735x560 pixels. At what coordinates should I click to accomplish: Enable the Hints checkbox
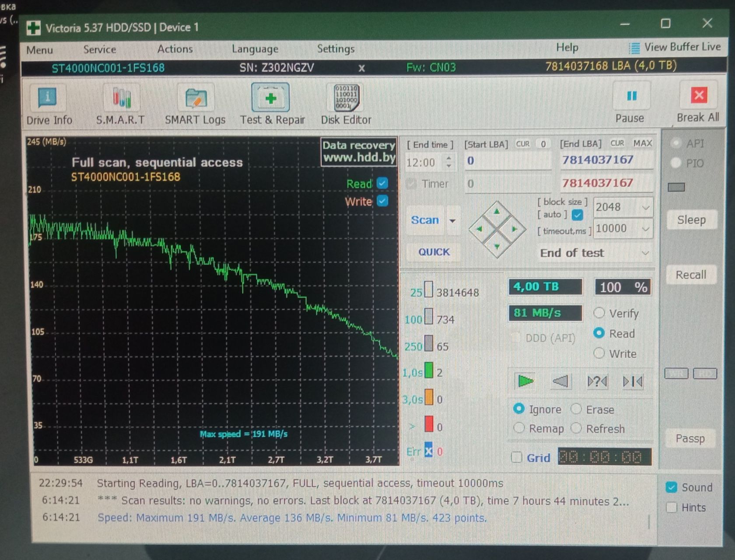point(671,508)
